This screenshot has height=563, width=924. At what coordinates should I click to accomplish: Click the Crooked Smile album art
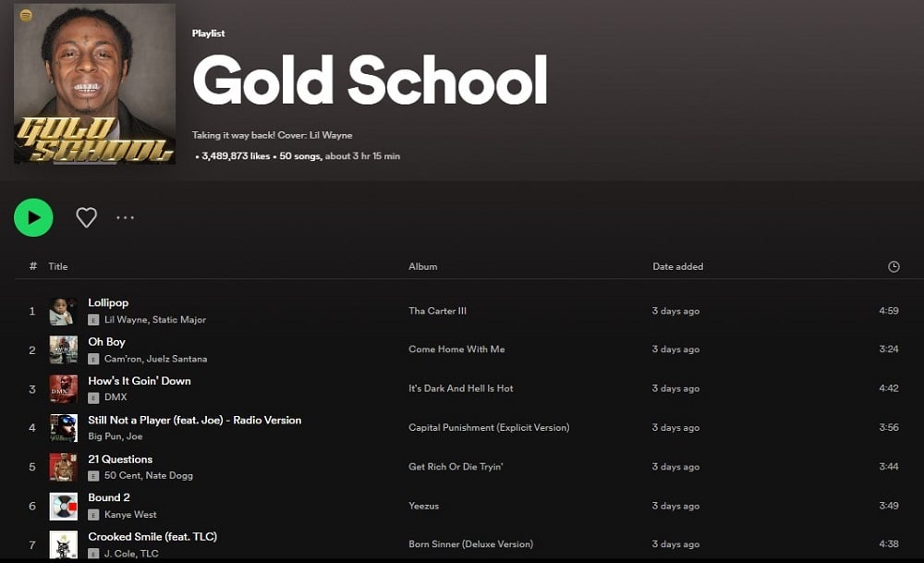coord(63,545)
